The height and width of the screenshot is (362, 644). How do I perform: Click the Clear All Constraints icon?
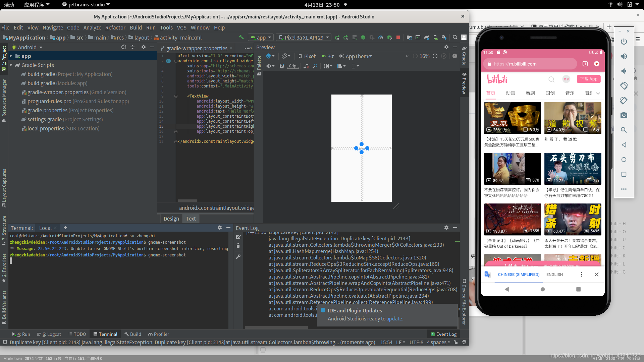(306, 66)
